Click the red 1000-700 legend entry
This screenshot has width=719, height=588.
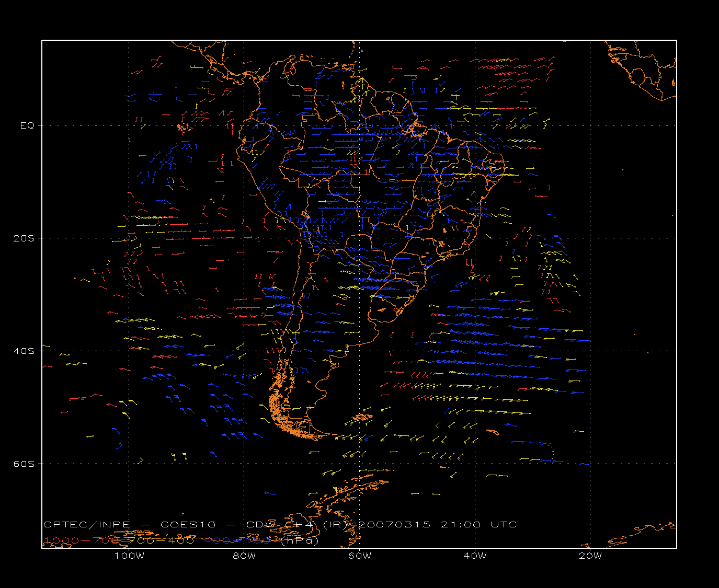click(82, 541)
